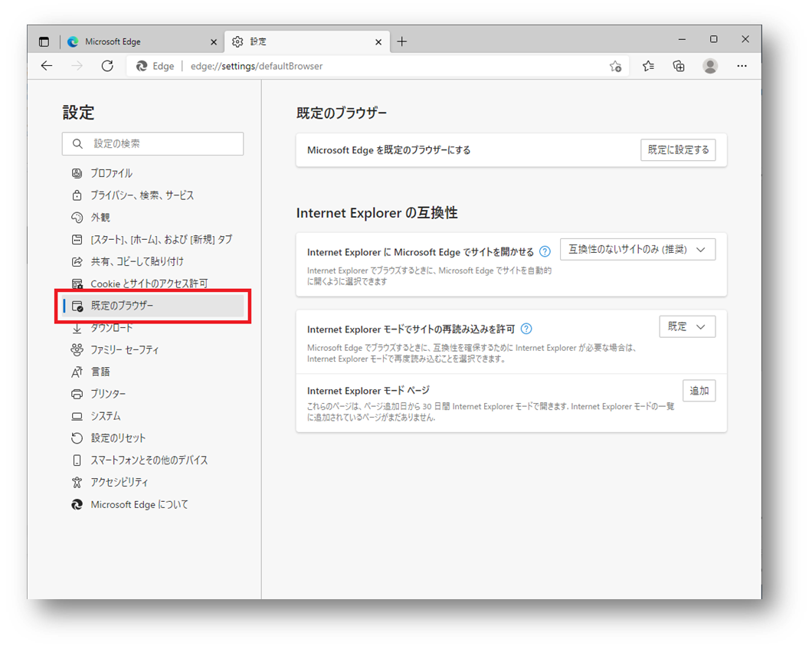The height and width of the screenshot is (649, 812).
Task: Open the user profile avatar
Action: (710, 66)
